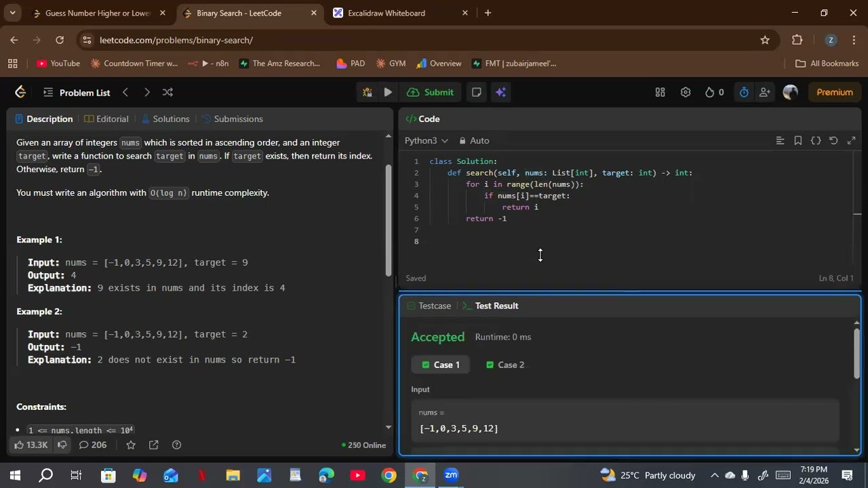
Task: Click the browser address bar URL
Action: pos(176,40)
